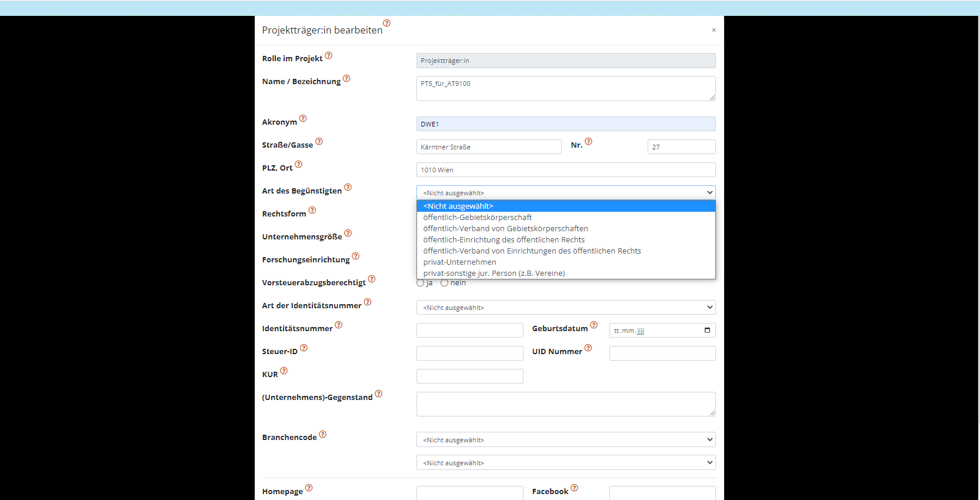This screenshot has width=980, height=500.
Task: Click help icon beside Geburtsdatum label
Action: (594, 325)
